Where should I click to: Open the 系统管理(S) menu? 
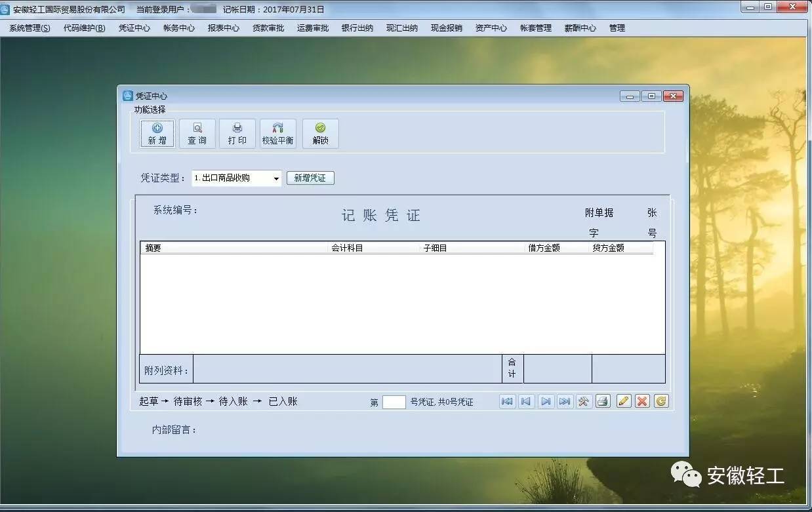click(30, 28)
